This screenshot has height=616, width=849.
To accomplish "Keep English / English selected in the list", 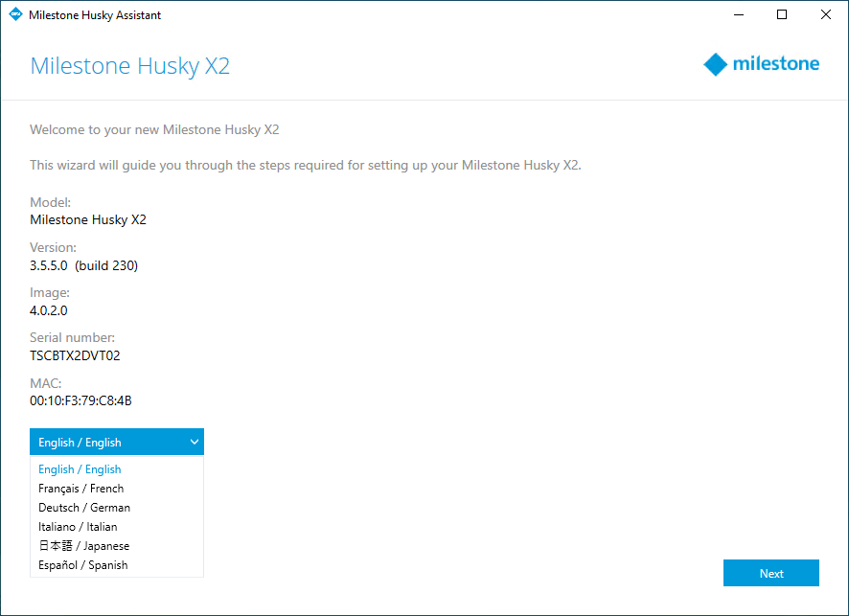I will pyautogui.click(x=80, y=468).
